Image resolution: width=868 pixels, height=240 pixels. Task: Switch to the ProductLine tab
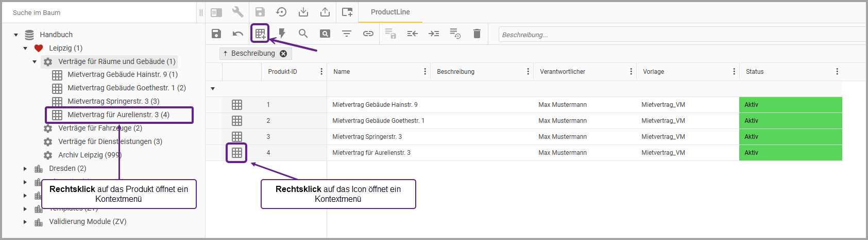pos(390,12)
